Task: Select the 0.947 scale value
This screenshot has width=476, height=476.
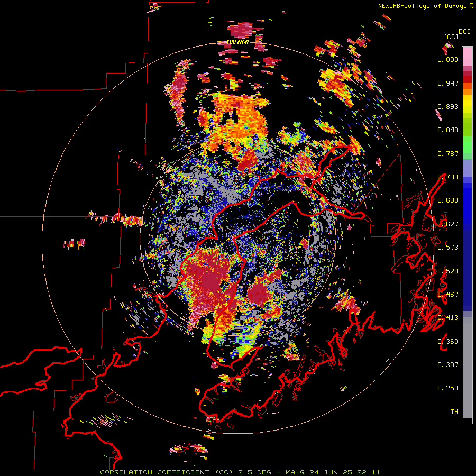Action: coord(448,83)
